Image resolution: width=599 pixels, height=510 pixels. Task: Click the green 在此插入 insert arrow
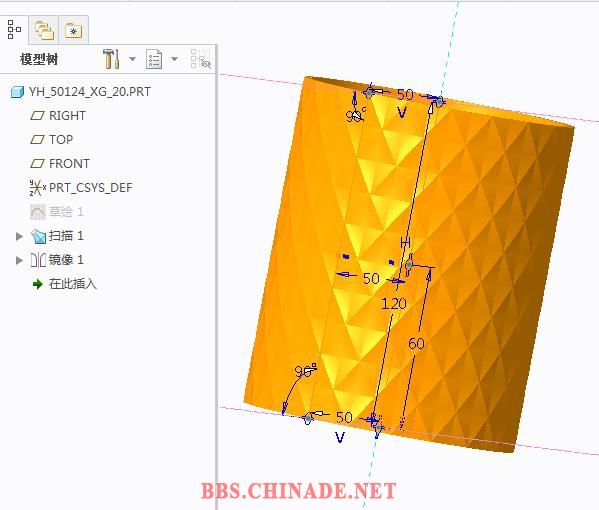pos(37,284)
